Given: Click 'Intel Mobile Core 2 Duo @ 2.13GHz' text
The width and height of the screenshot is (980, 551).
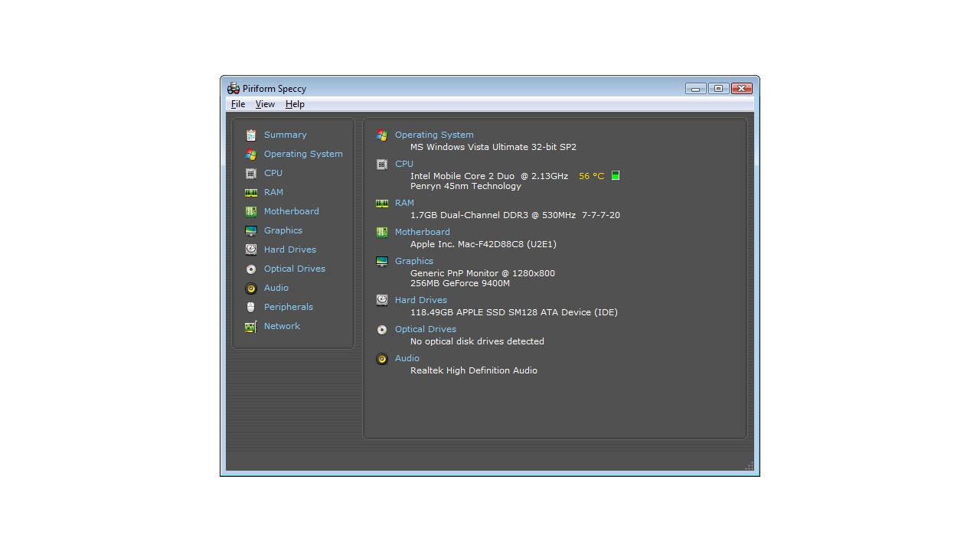Looking at the screenshot, I should point(489,176).
